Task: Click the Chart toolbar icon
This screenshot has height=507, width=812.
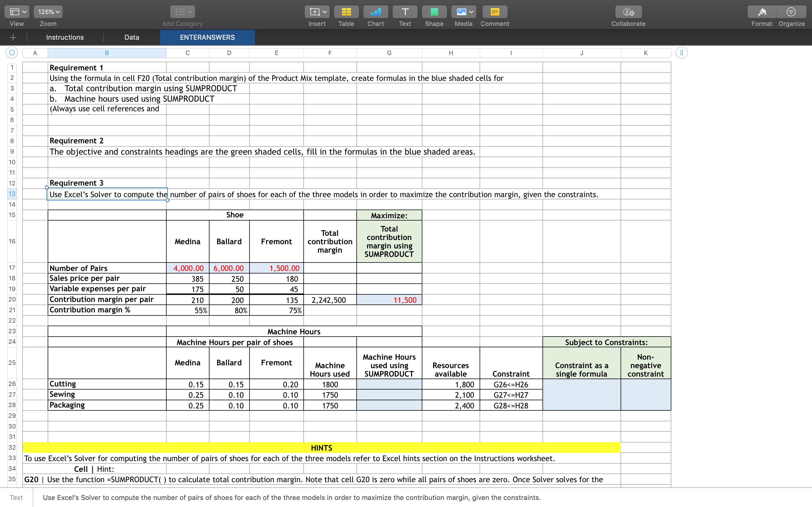Action: [x=375, y=12]
